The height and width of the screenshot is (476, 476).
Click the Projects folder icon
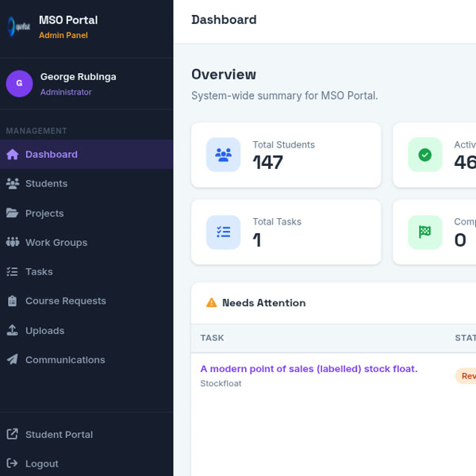12,213
